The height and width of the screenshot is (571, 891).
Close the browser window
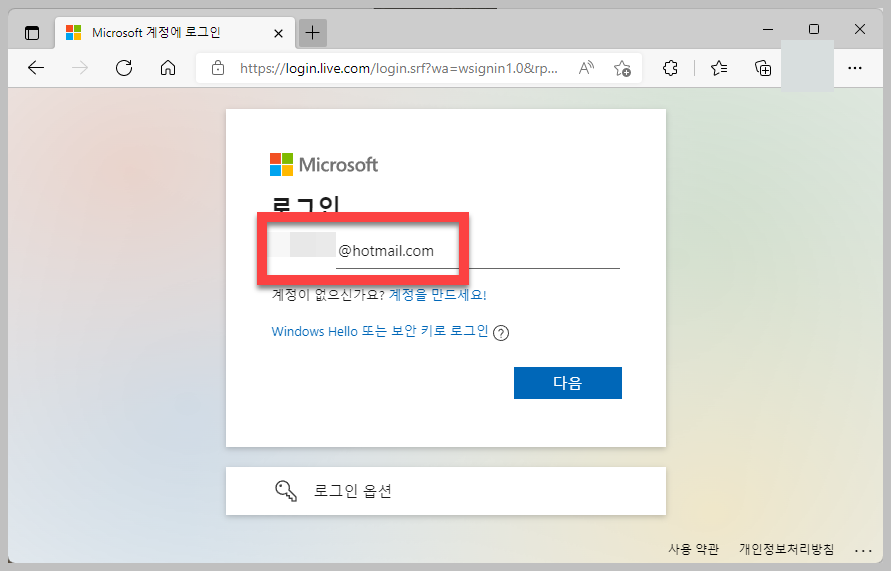[x=860, y=29]
